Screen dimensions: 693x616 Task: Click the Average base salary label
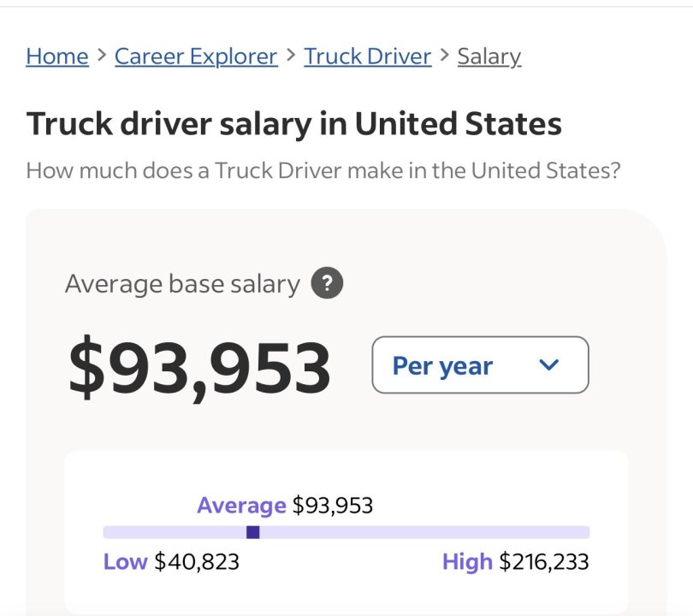coord(182,284)
